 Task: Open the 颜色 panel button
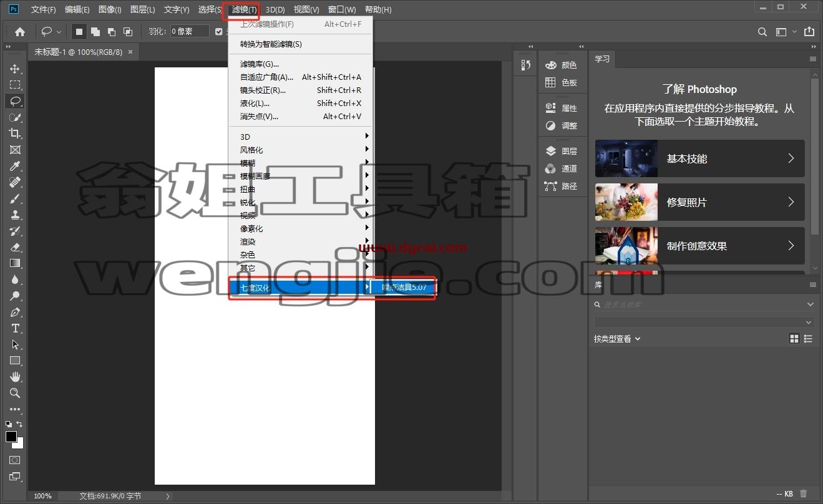click(561, 65)
